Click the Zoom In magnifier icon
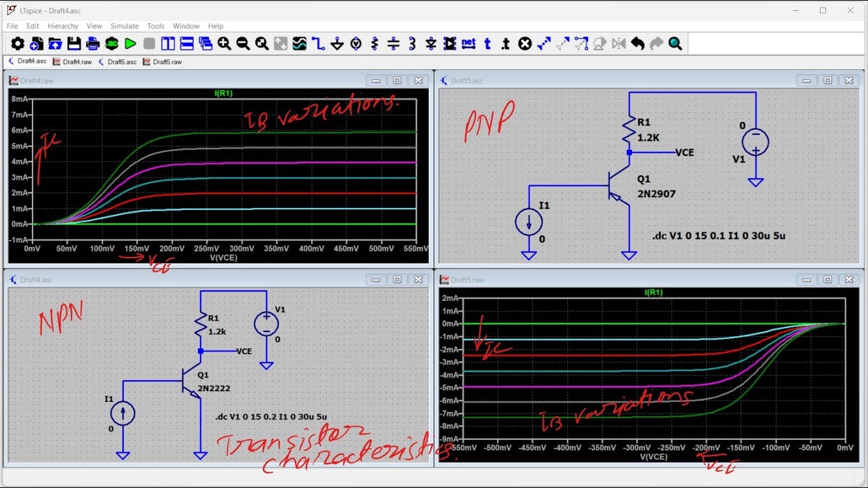This screenshot has width=868, height=488. click(224, 43)
